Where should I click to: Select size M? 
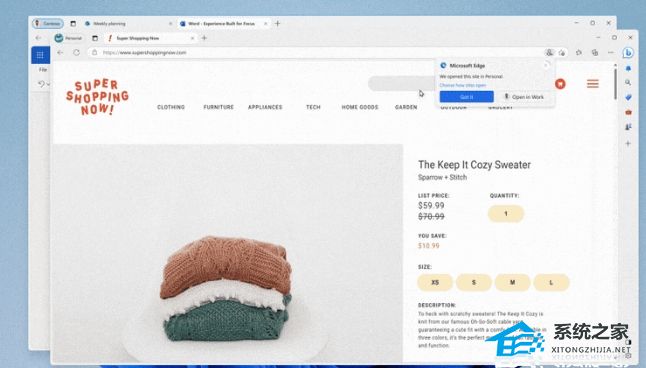(x=513, y=282)
